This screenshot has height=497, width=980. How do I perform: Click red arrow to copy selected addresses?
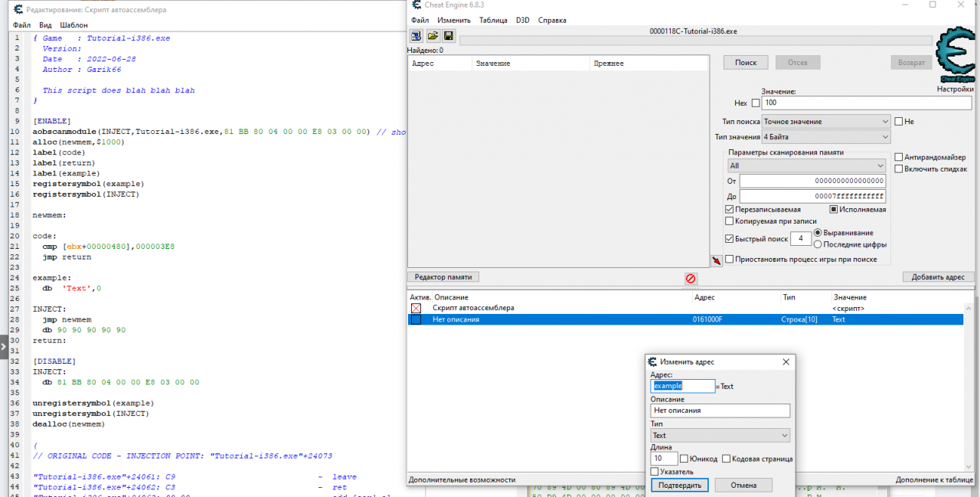click(x=716, y=261)
